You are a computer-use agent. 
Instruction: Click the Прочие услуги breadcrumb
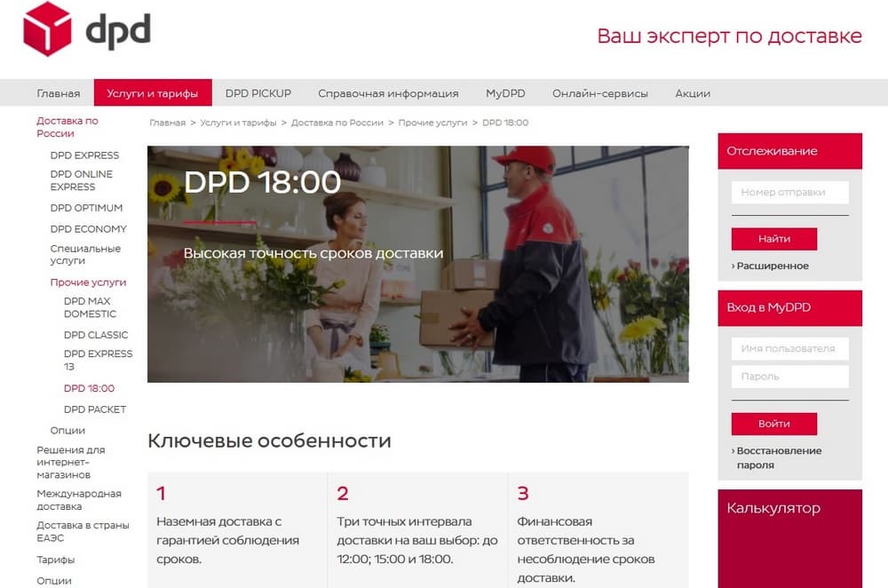click(432, 123)
